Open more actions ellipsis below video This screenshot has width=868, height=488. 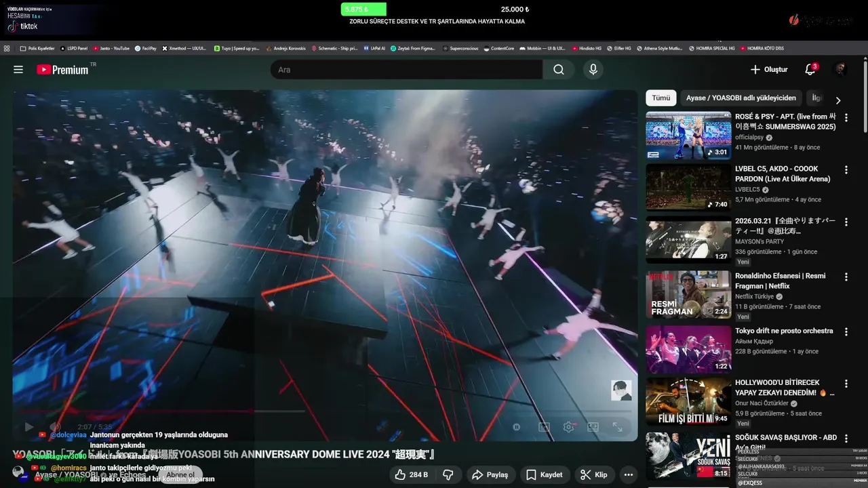pos(629,474)
